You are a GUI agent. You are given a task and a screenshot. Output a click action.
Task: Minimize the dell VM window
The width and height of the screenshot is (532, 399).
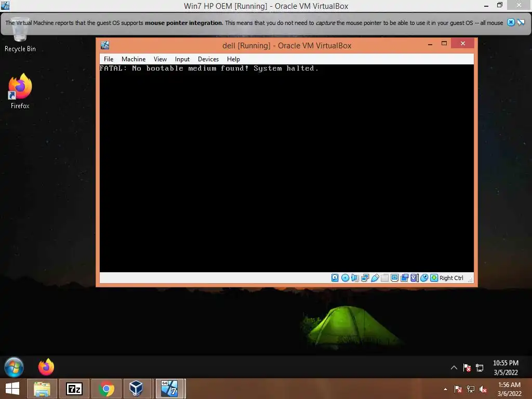[x=430, y=44]
